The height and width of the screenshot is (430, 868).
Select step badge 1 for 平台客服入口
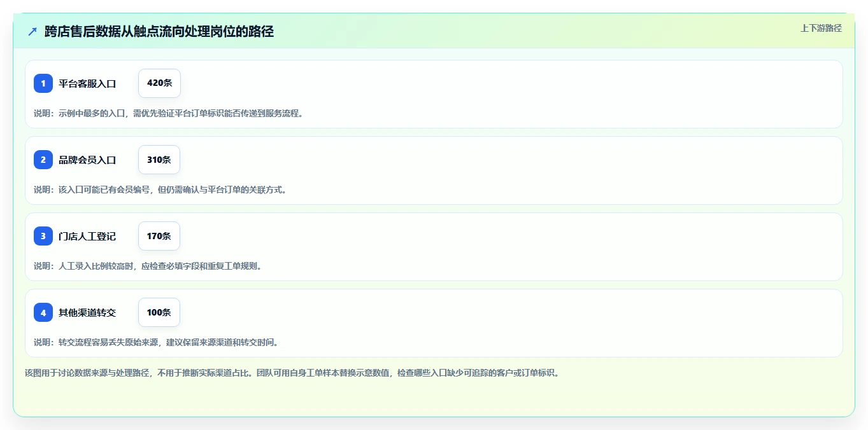pos(43,83)
